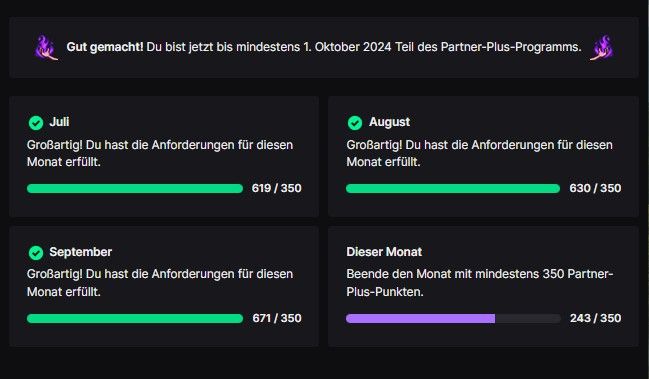Select the Juli month heading
This screenshot has width=649, height=379.
click(x=59, y=122)
